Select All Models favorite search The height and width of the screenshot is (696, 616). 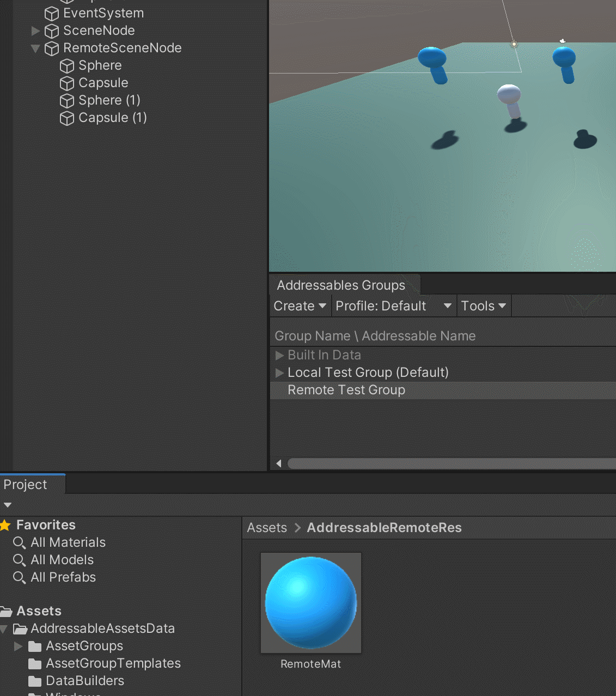pyautogui.click(x=62, y=560)
